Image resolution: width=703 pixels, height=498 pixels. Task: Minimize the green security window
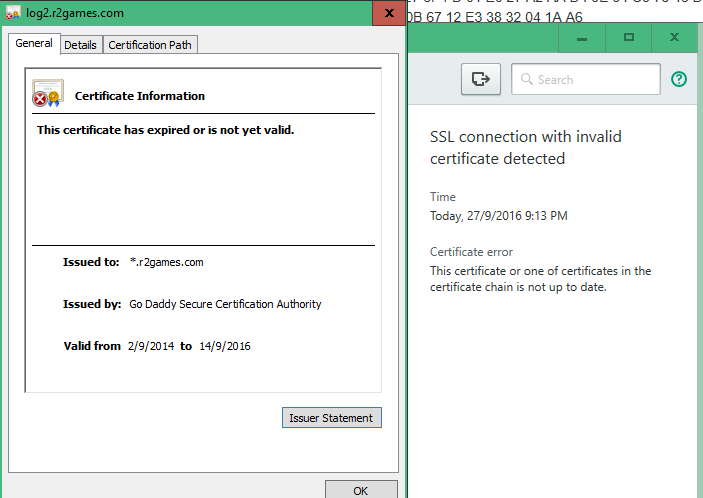click(583, 38)
